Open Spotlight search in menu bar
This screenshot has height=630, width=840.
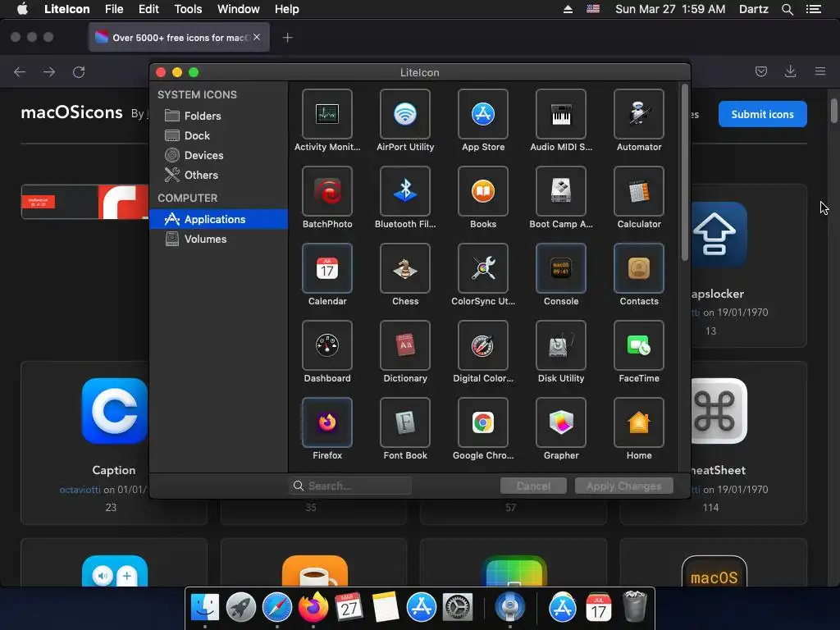click(787, 9)
